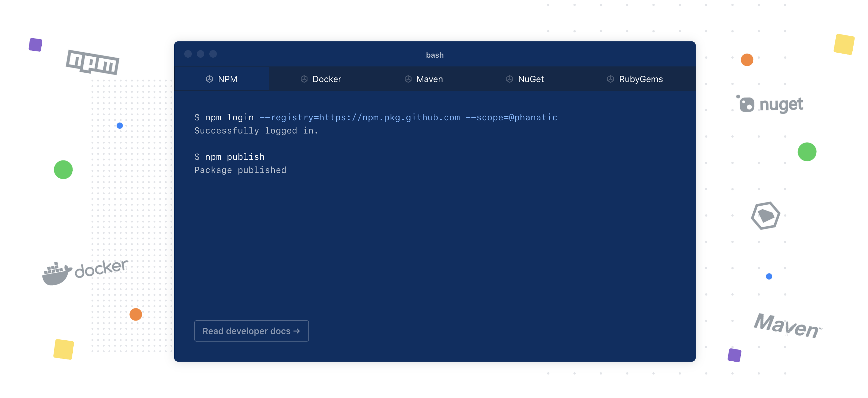Click package icon beside Maven tab
The height and width of the screenshot is (398, 868).
(x=408, y=79)
